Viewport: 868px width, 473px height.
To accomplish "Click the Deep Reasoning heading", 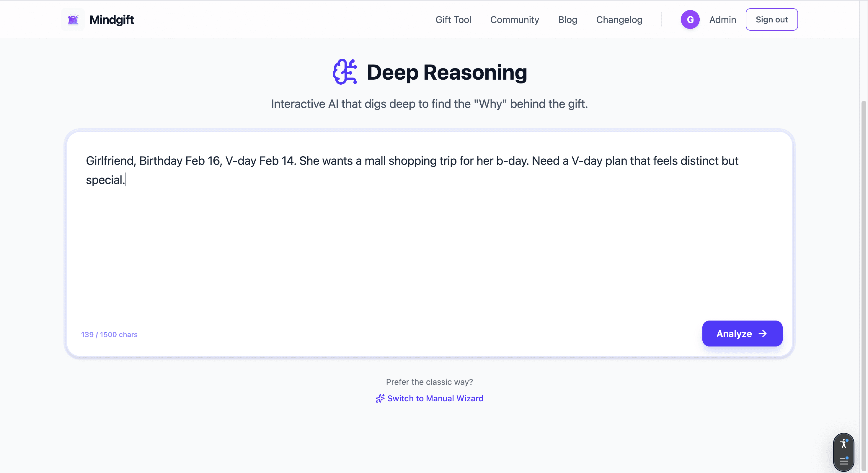I will pos(447,72).
